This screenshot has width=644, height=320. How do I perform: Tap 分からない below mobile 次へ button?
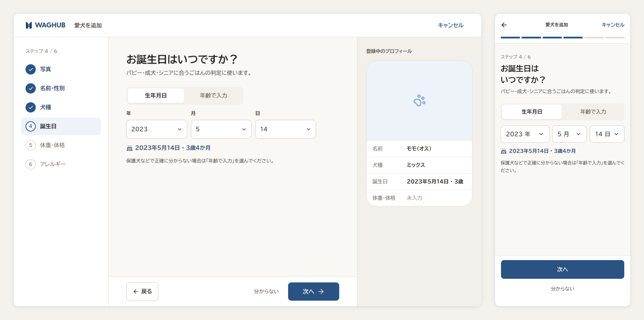[x=562, y=289]
